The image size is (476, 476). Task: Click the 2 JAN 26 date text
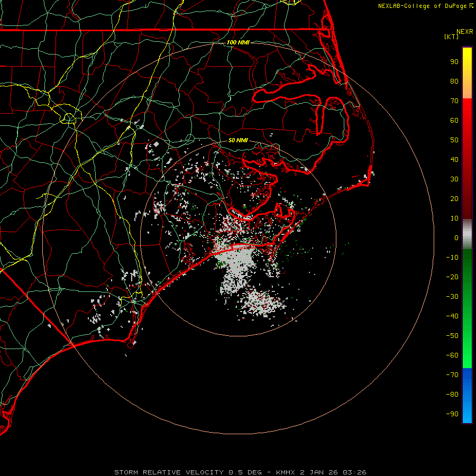[319, 472]
